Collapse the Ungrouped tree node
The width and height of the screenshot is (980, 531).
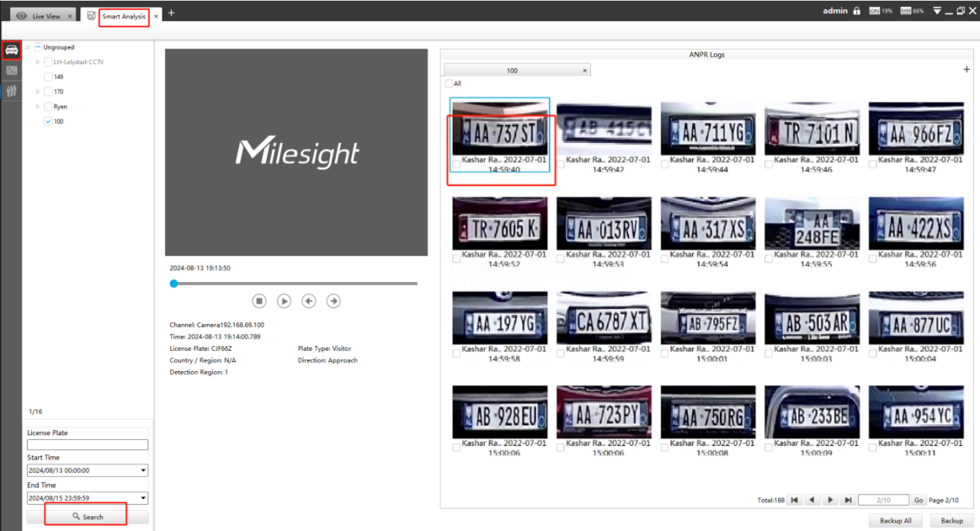(29, 47)
